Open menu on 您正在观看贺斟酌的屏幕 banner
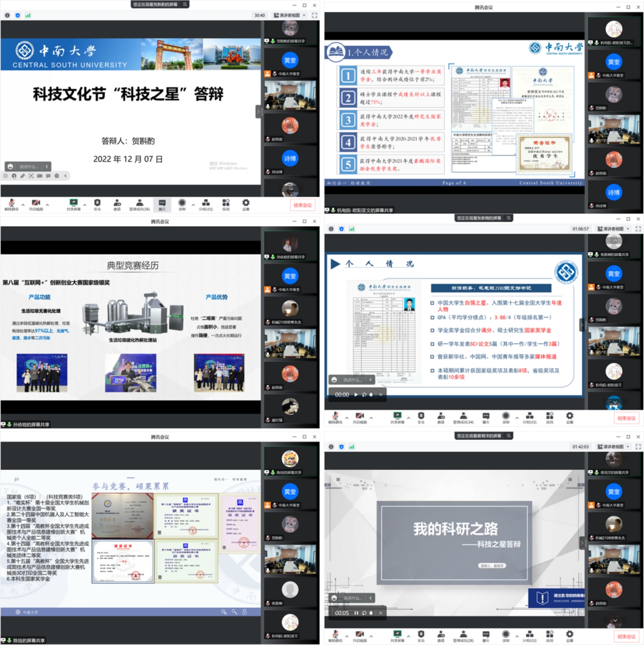 click(185, 4)
